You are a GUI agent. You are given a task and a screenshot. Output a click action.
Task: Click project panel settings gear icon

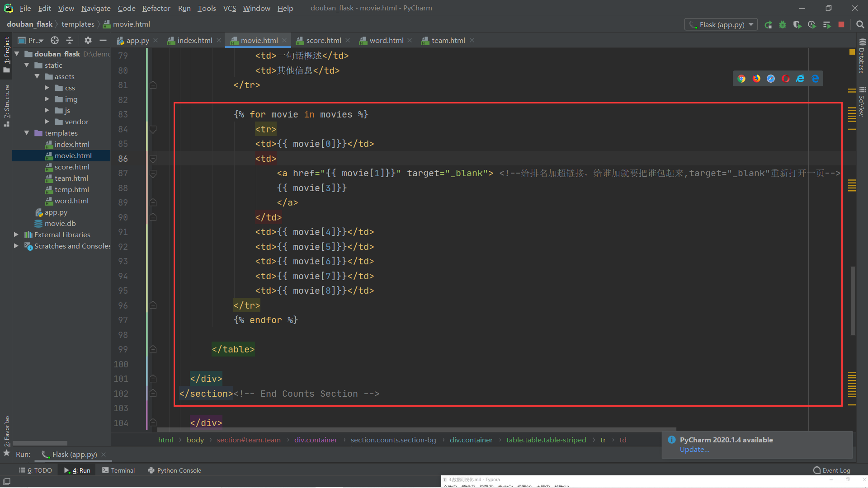pyautogui.click(x=88, y=40)
